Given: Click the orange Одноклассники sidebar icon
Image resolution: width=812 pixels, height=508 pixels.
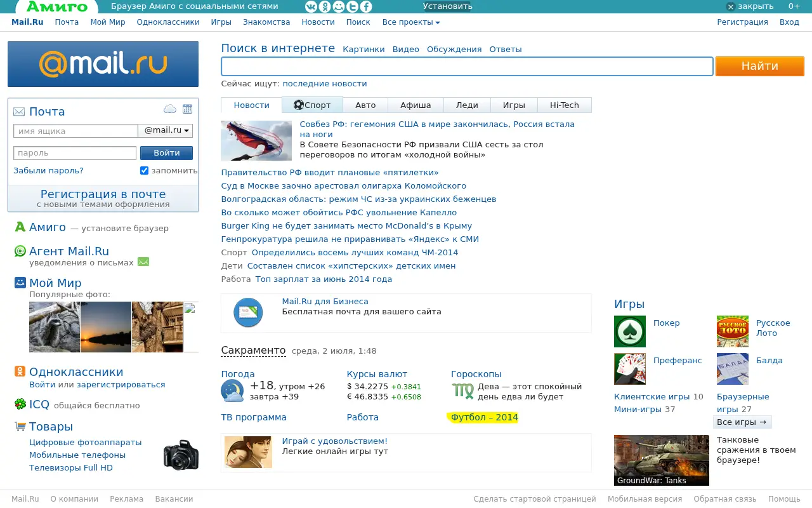Looking at the screenshot, I should (20, 371).
